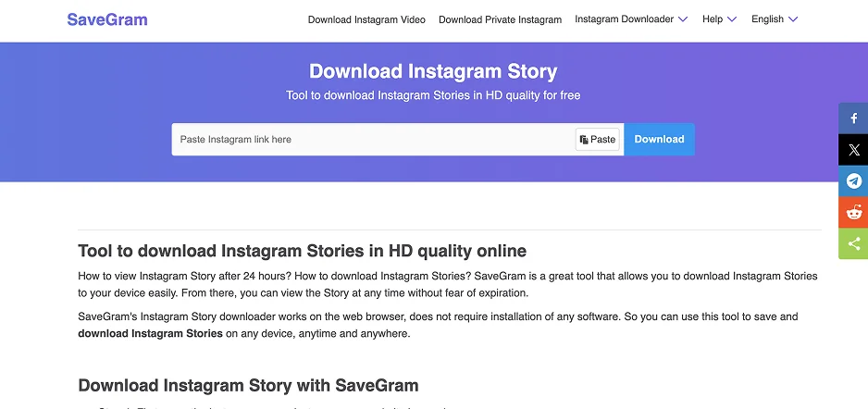
Task: Click the SaveGram logo
Action: pos(107,20)
